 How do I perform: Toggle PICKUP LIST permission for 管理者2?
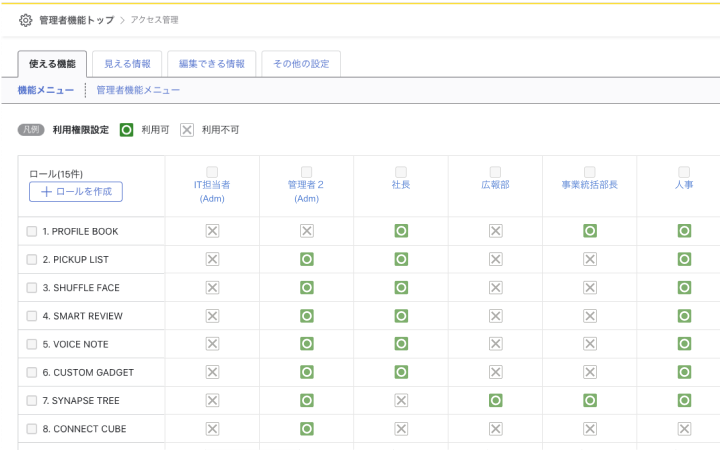(307, 259)
